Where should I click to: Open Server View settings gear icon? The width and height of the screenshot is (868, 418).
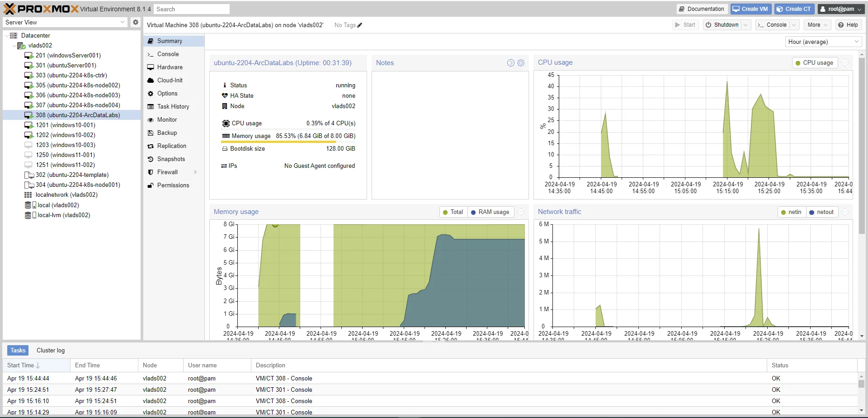tap(135, 22)
